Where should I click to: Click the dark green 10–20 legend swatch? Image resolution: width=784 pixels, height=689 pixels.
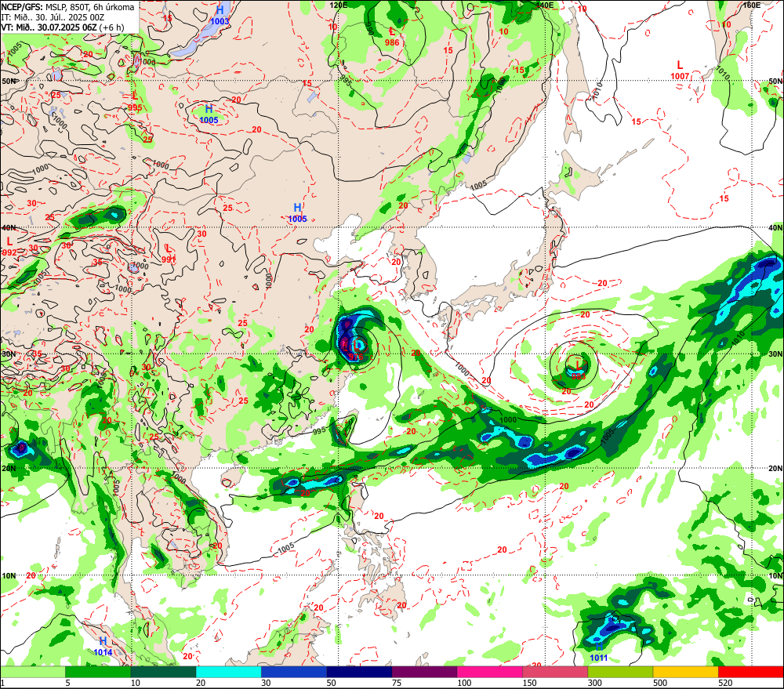point(164,672)
